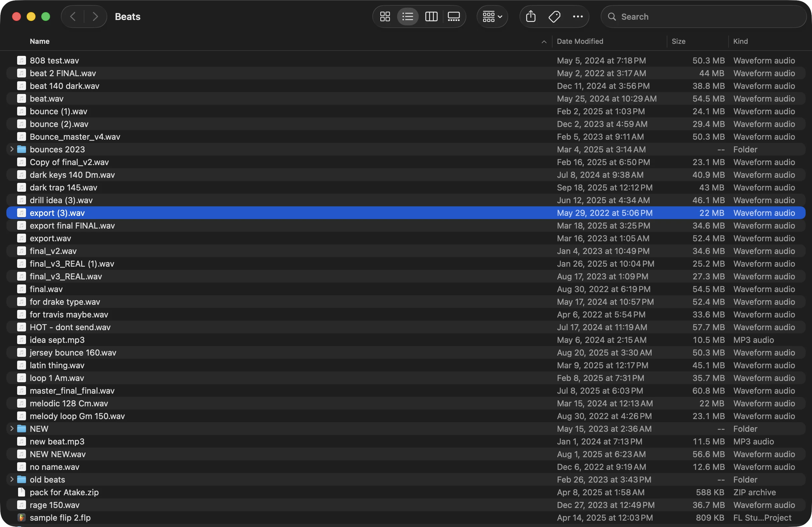Screen dimensions: 812x527
Task: Switch to gallery view
Action: tap(454, 17)
